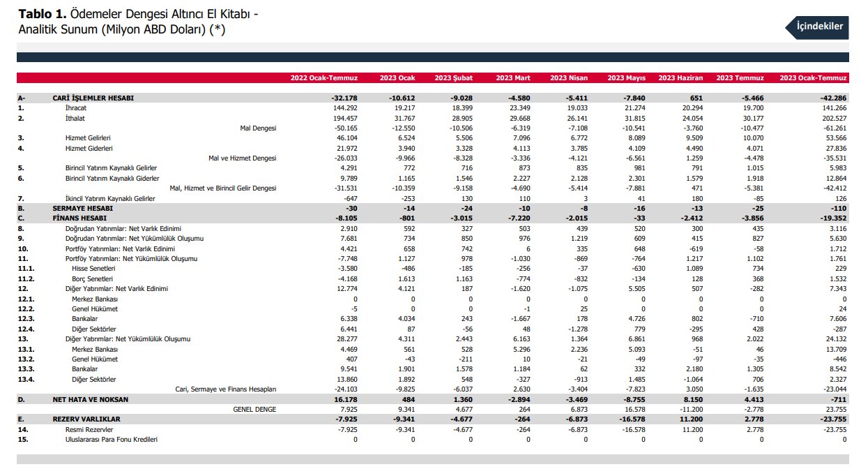Click the 'Mal ve Hizmet Dengesi' label

tap(243, 158)
